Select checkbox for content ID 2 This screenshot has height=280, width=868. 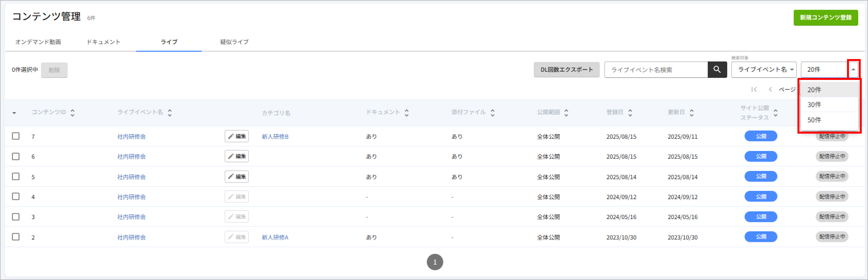16,237
